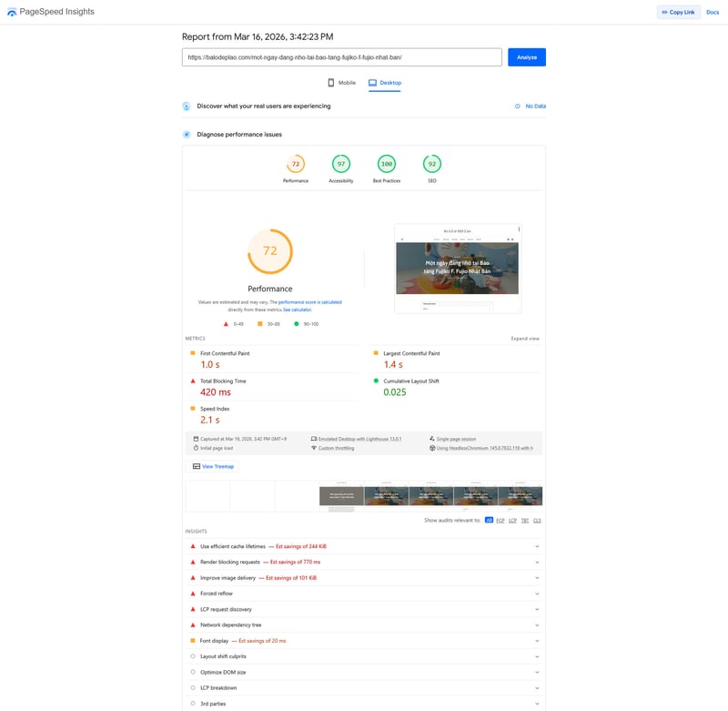
Task: Select the Desktop tab
Action: pos(385,83)
